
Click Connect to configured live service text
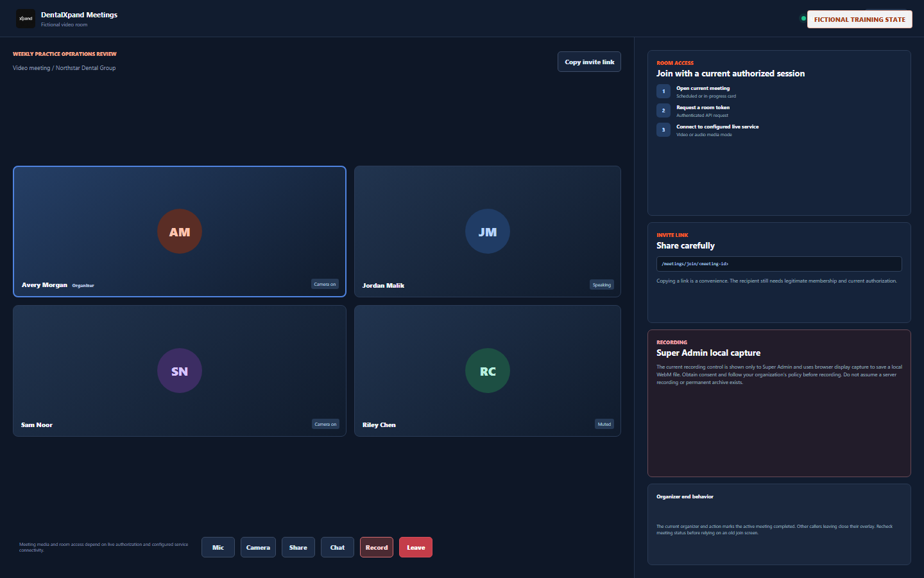coord(717,127)
